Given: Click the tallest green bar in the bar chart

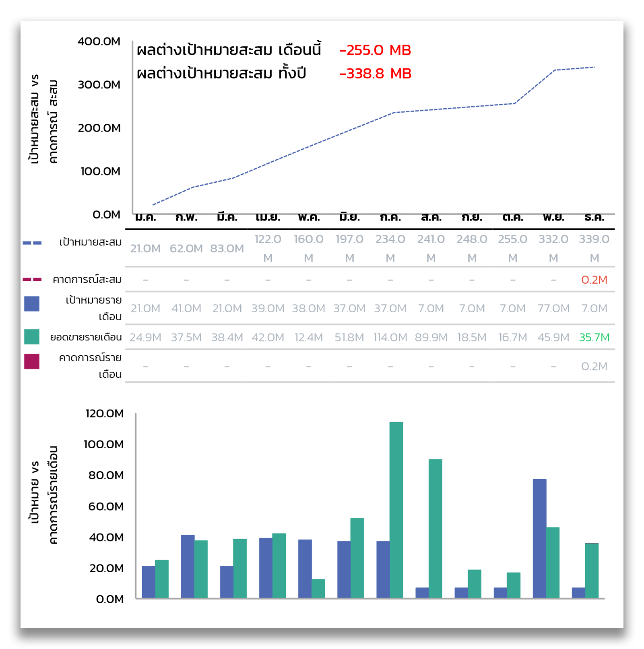Looking at the screenshot, I should tap(396, 509).
